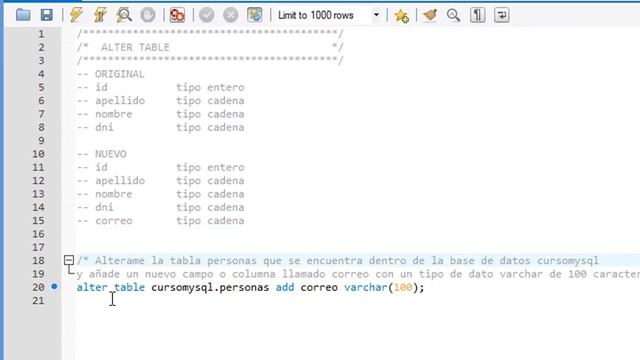Click 'correo' in the alter statement
This screenshot has width=640, height=360.
[319, 287]
